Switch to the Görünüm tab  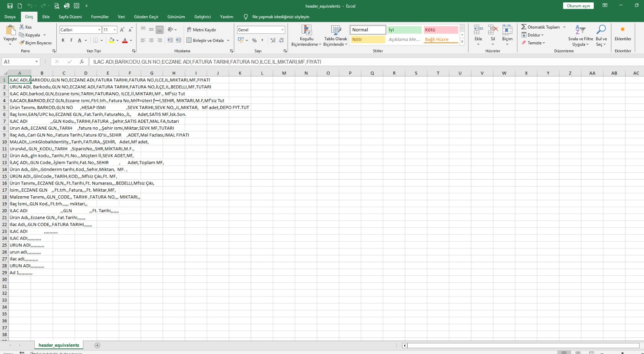click(x=176, y=17)
